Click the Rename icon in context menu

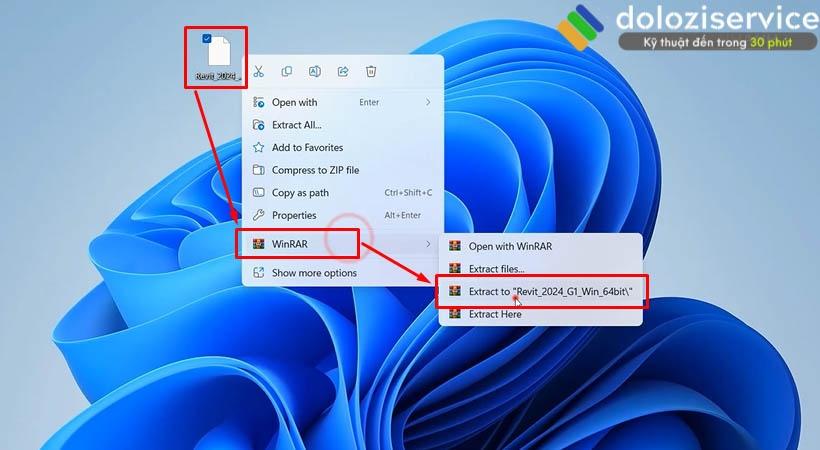[315, 71]
